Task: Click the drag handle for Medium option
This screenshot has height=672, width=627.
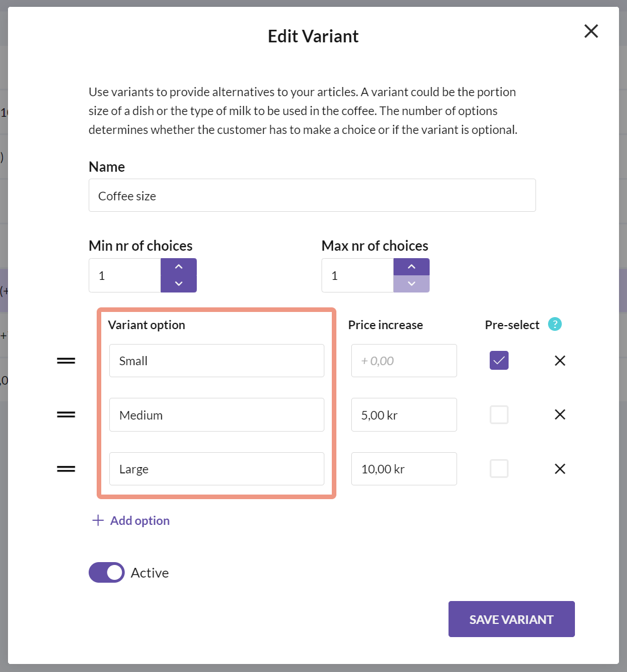Action: 66,414
